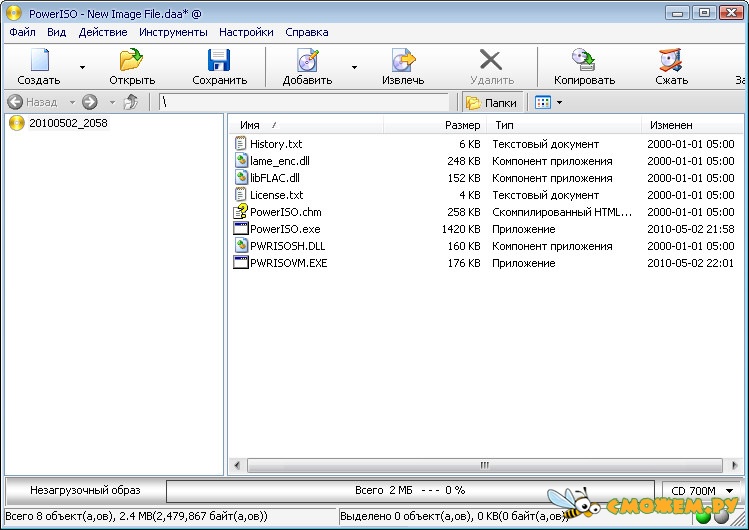
Task: Click the History.txt file name
Action: pos(276,144)
